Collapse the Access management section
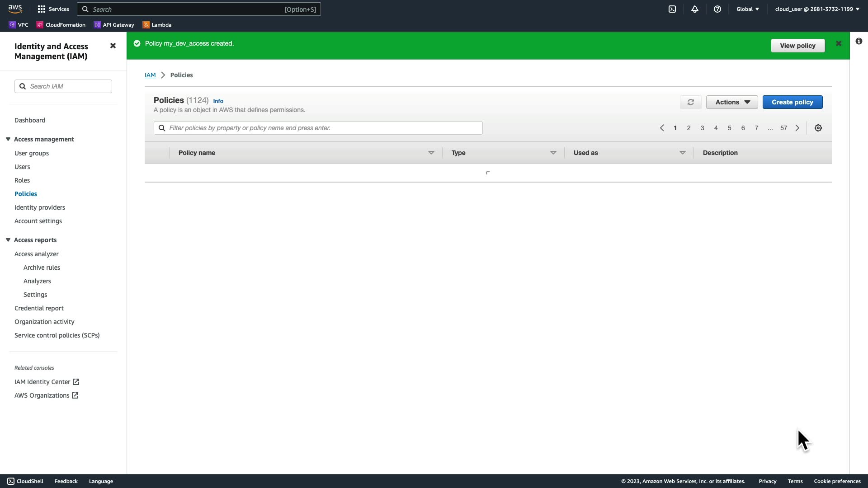The height and width of the screenshot is (488, 868). 8,139
